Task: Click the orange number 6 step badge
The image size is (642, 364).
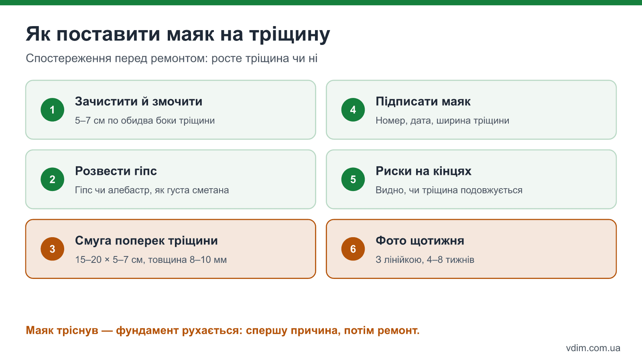Action: pos(353,249)
